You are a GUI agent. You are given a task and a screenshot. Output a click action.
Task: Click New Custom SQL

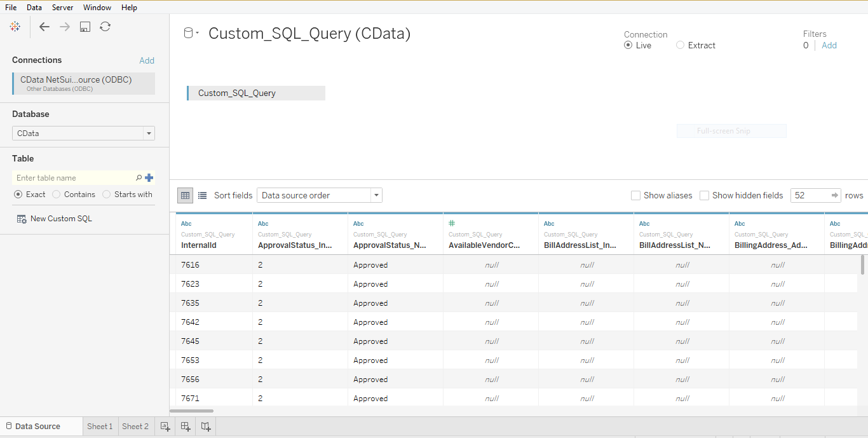coord(60,218)
